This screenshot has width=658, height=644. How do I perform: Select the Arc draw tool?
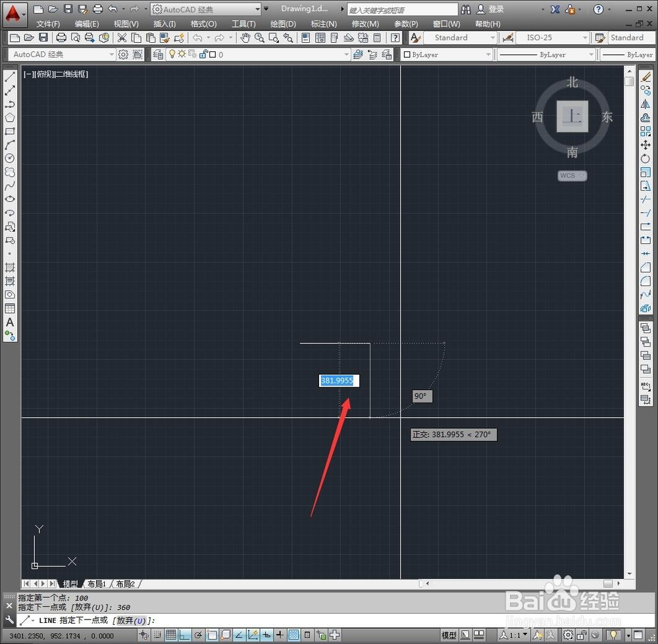(10, 145)
